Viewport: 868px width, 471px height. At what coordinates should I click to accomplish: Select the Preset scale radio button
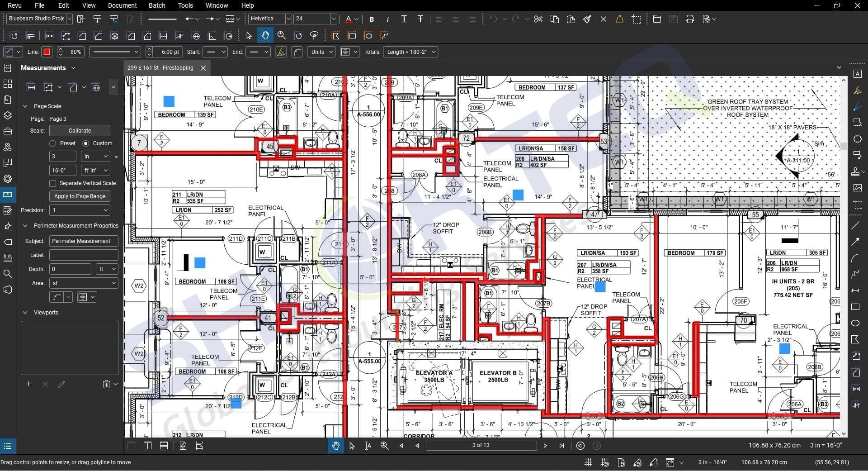[53, 143]
